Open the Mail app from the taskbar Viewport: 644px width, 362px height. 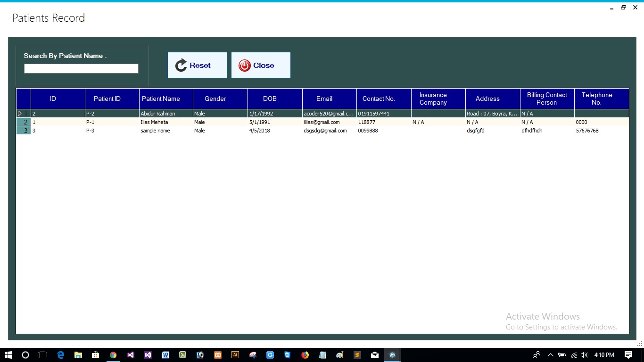coord(375,355)
